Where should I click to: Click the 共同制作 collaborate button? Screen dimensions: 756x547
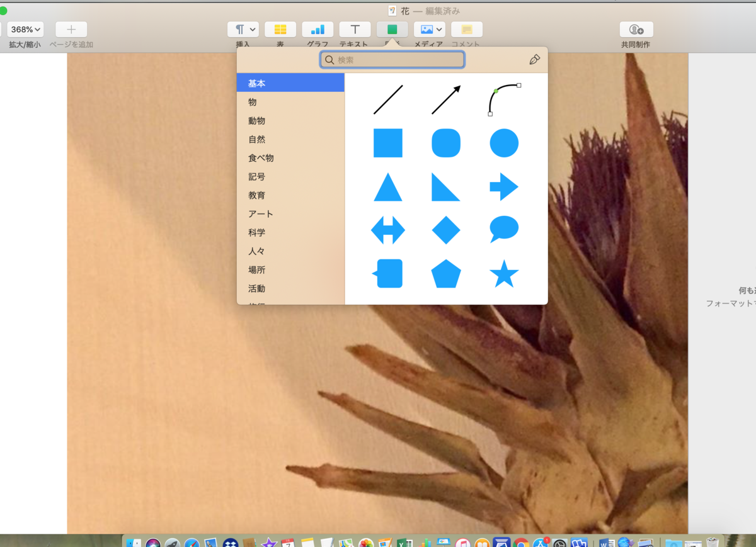[636, 30]
